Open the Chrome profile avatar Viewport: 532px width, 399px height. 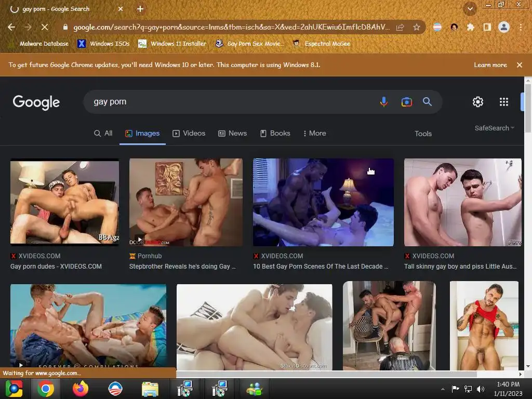tap(504, 27)
